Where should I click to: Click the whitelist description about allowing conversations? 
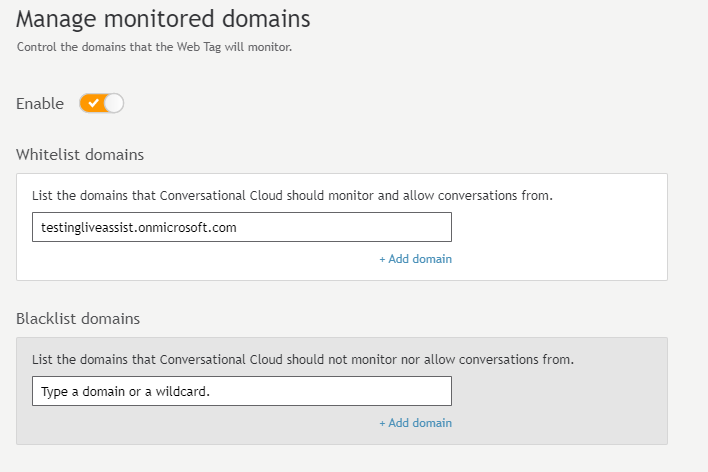click(292, 196)
